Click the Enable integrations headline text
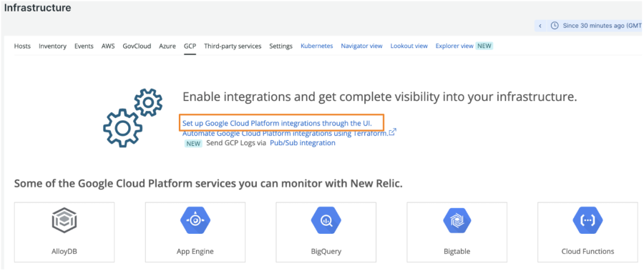 coord(380,97)
